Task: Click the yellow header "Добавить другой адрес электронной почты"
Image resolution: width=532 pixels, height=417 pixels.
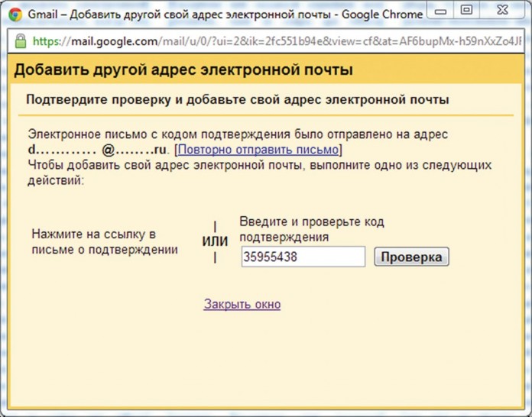Action: [183, 71]
